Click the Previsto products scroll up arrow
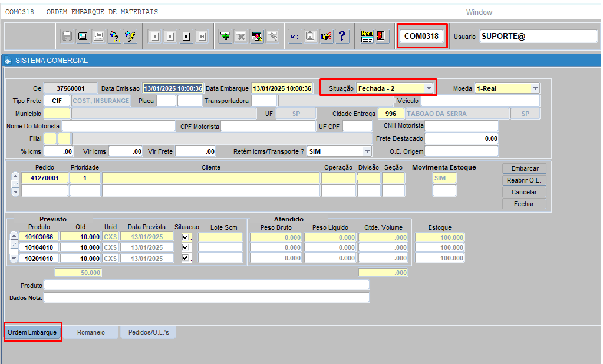 14,236
